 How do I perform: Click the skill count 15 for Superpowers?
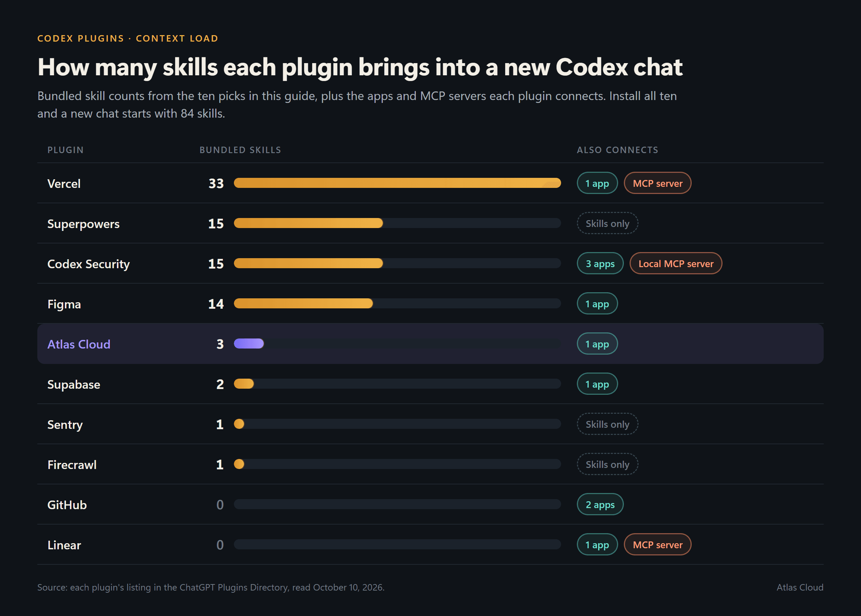pyautogui.click(x=216, y=224)
